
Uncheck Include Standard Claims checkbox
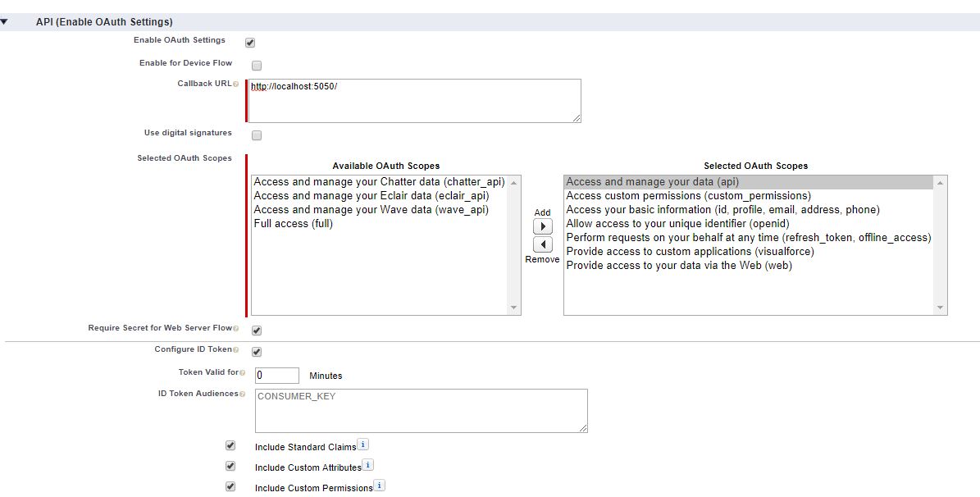[x=230, y=445]
